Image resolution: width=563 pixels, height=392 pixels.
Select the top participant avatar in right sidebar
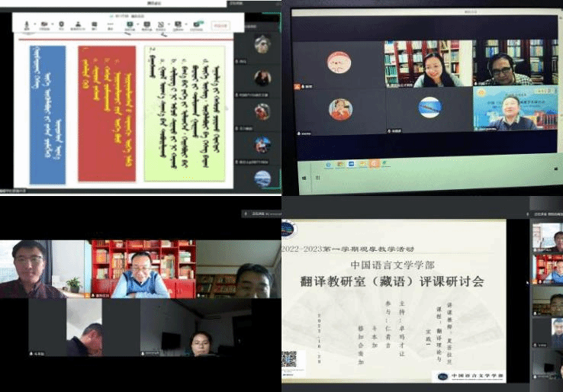[x=262, y=44]
